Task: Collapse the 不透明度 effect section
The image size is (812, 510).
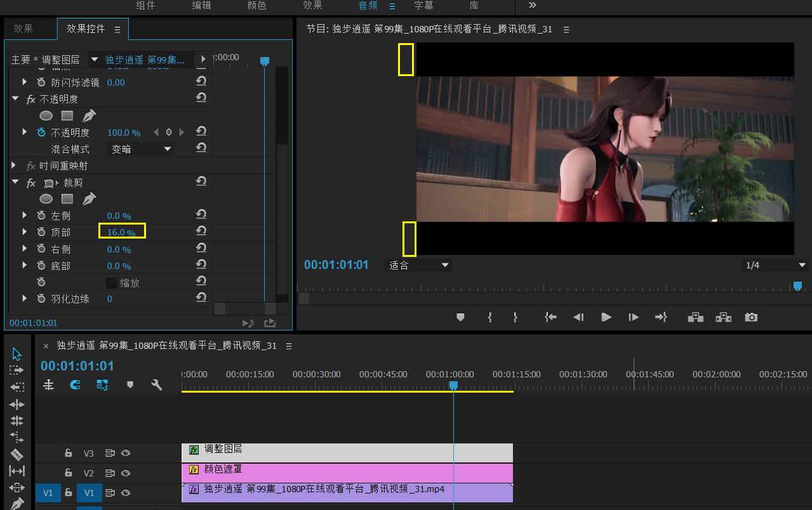Action: point(15,99)
